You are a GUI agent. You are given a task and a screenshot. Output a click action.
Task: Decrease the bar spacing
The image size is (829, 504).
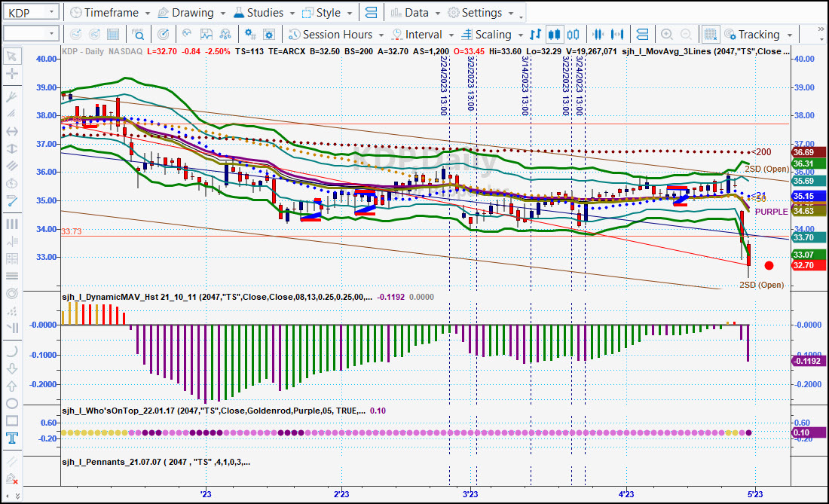(598, 35)
